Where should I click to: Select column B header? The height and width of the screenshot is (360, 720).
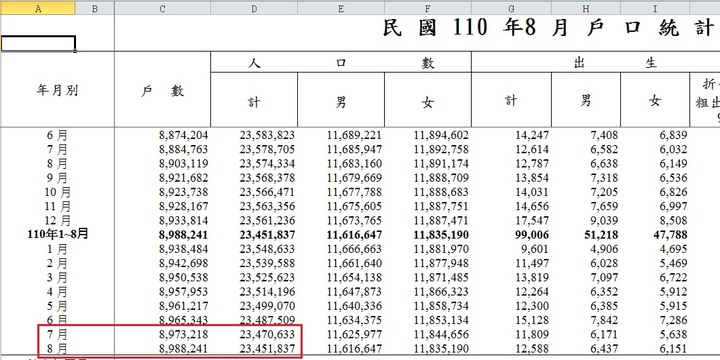click(x=95, y=8)
